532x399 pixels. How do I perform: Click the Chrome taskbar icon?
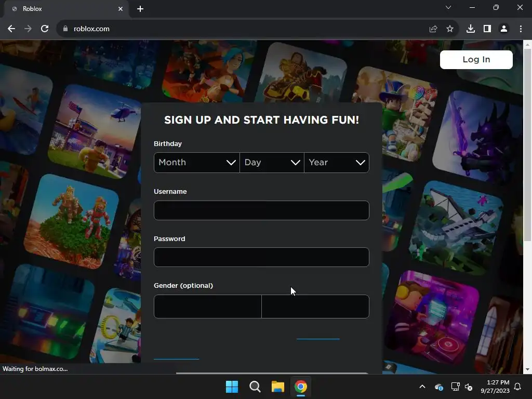coord(301,387)
